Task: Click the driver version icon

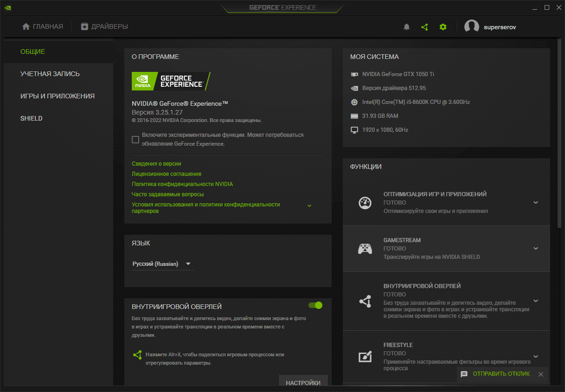Action: tap(354, 88)
